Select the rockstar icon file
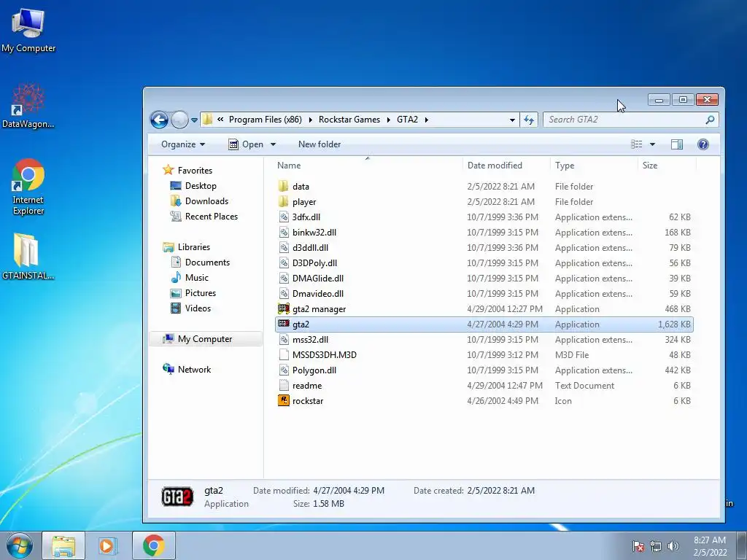747x560 pixels. tap(484, 401)
